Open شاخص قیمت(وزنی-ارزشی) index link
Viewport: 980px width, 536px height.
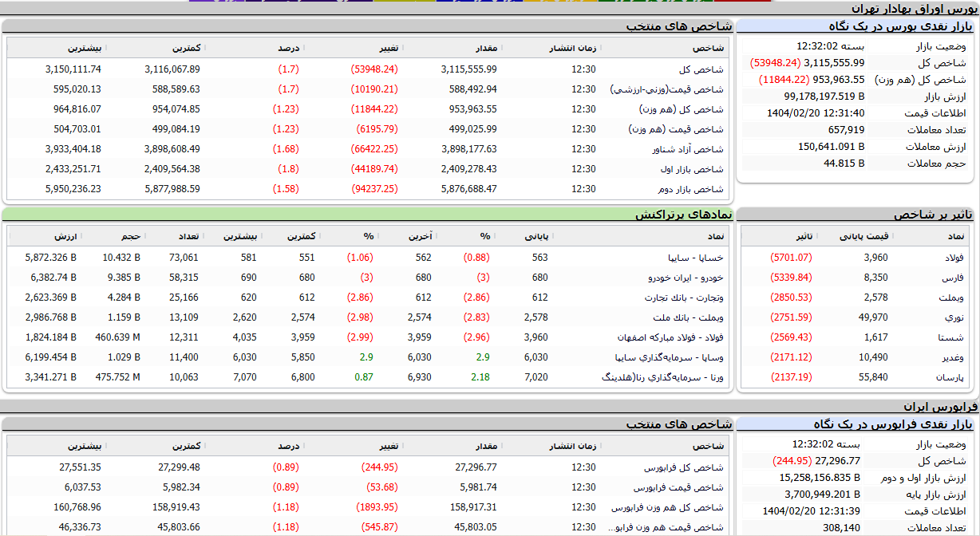tap(666, 89)
